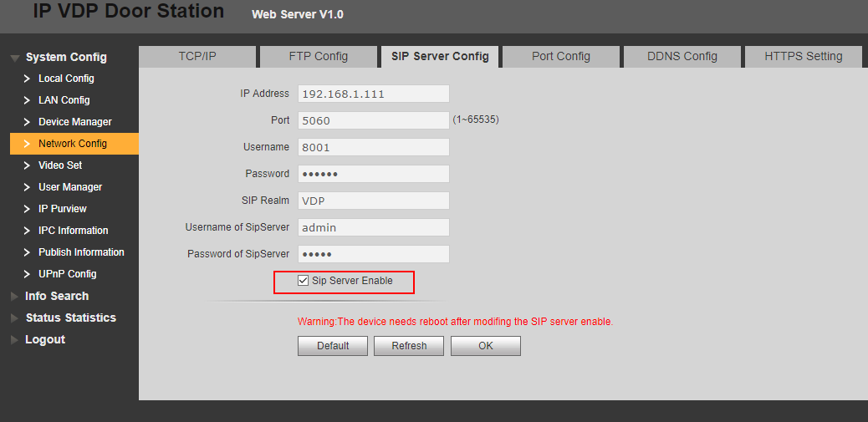Open the Port Config tab
The image size is (868, 422).
tap(560, 57)
